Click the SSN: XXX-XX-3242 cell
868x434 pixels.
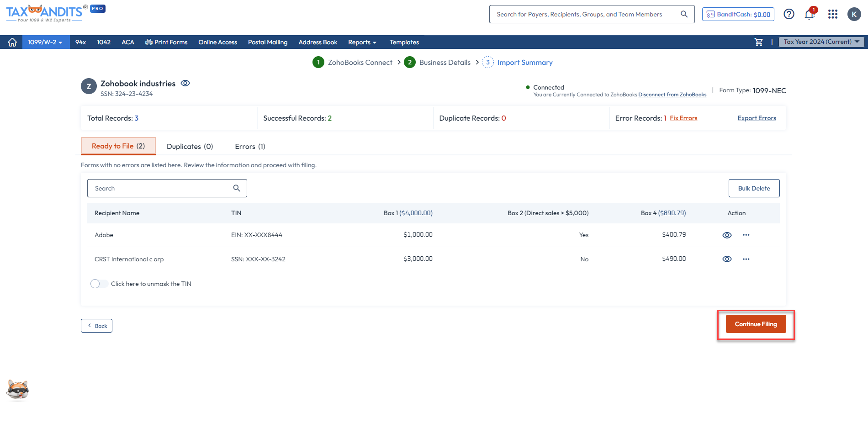258,259
